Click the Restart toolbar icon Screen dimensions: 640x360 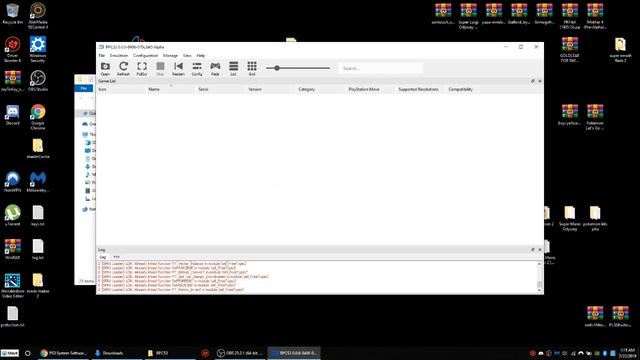178,69
